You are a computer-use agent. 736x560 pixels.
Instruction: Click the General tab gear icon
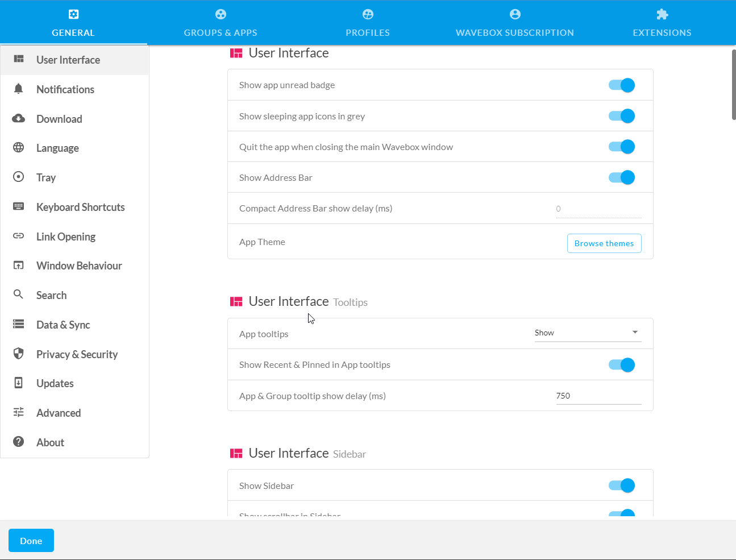click(x=73, y=14)
